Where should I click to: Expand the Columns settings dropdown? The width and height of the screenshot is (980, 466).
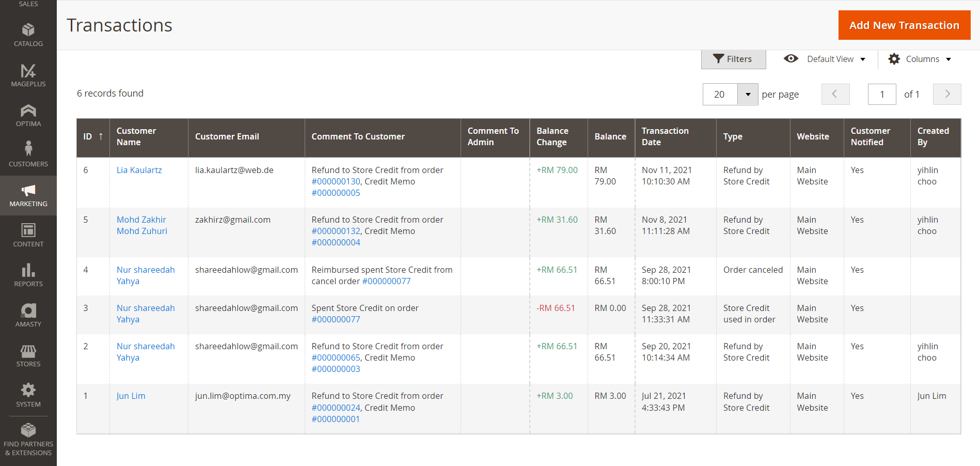(920, 59)
